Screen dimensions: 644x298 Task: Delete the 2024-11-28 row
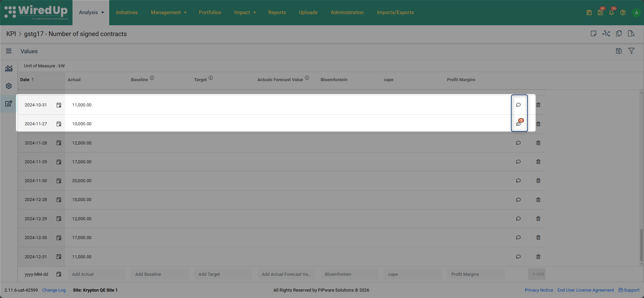coord(538,143)
